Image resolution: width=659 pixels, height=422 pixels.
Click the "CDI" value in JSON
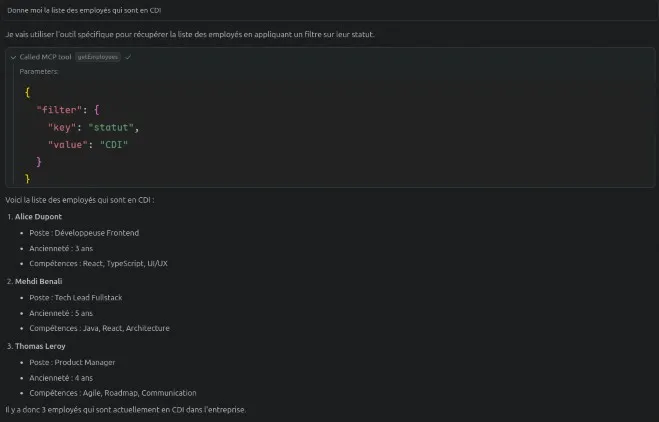pyautogui.click(x=113, y=144)
